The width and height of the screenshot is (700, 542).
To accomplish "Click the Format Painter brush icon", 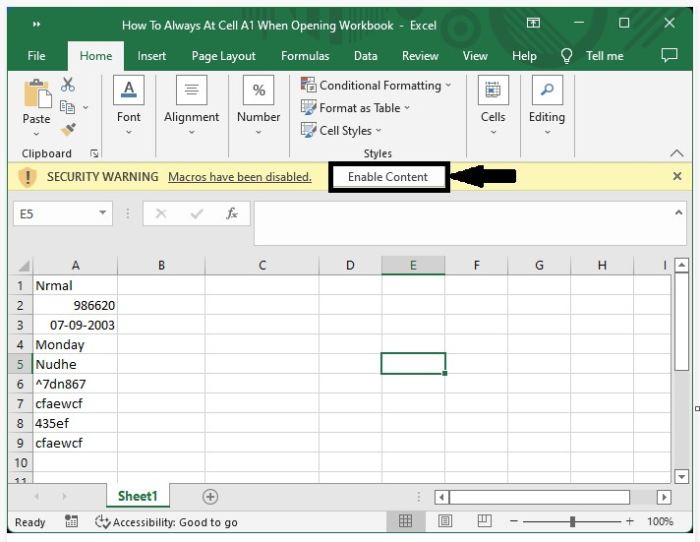I will point(68,129).
